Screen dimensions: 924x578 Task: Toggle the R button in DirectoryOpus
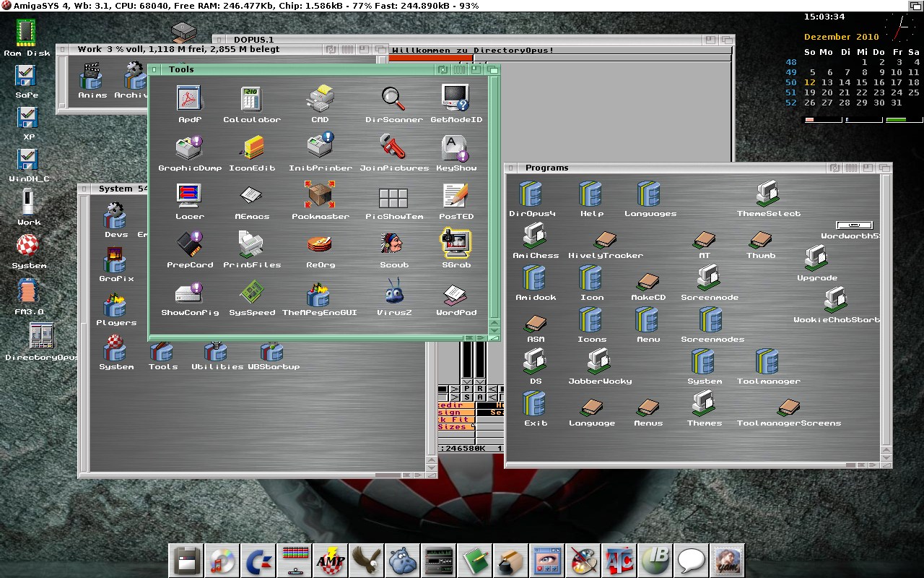[480, 389]
